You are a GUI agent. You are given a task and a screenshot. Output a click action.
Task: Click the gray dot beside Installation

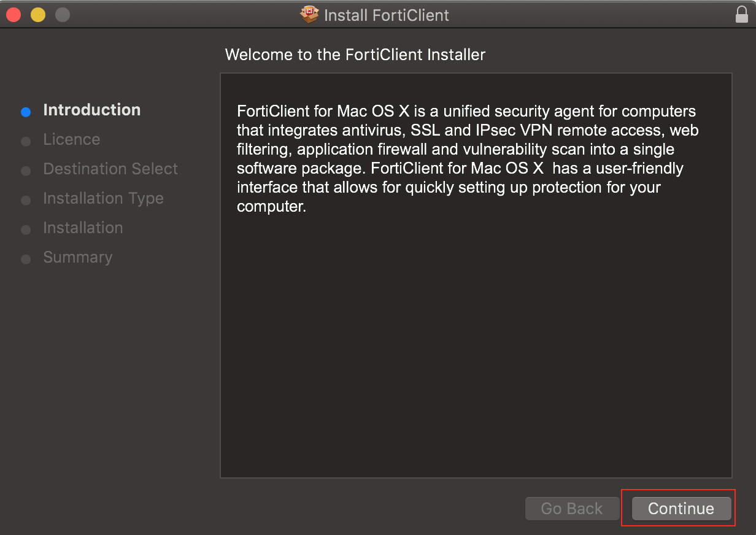click(x=26, y=229)
